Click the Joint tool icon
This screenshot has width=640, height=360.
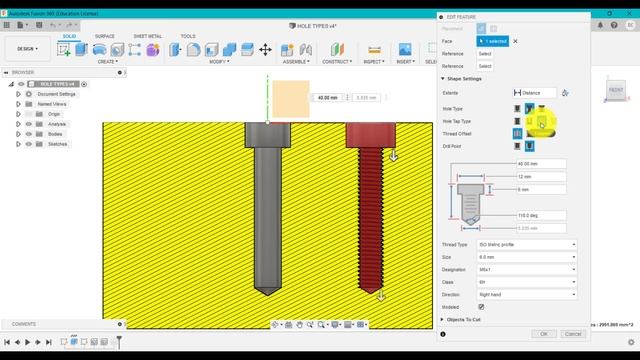click(305, 50)
